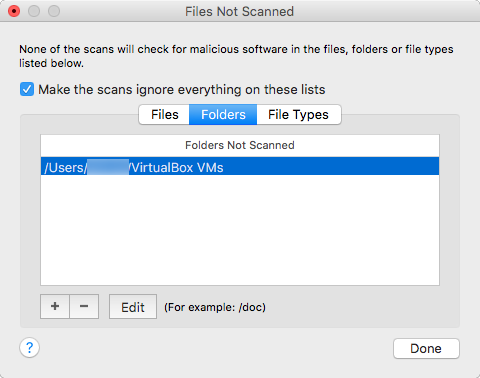
Task: Click empty white area of folders list
Action: (240, 230)
